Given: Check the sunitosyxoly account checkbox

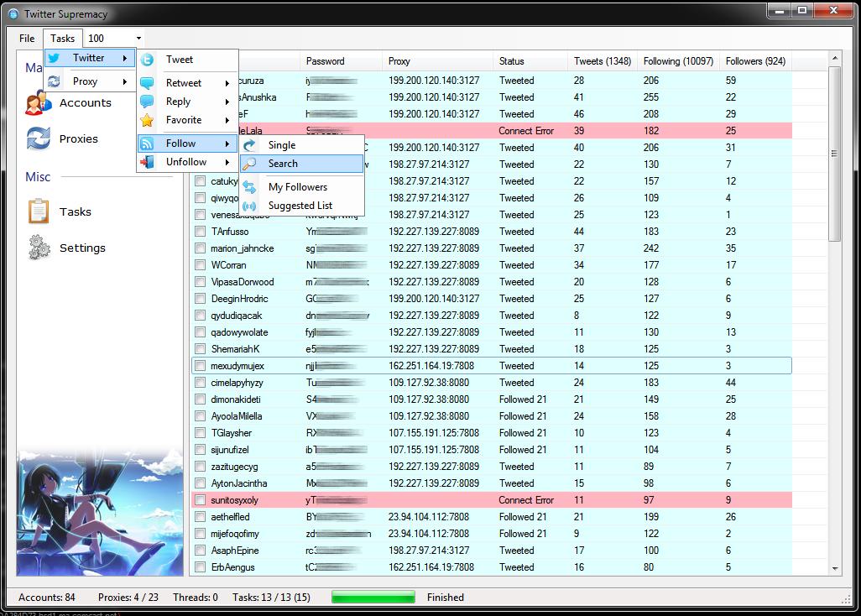Looking at the screenshot, I should 200,500.
